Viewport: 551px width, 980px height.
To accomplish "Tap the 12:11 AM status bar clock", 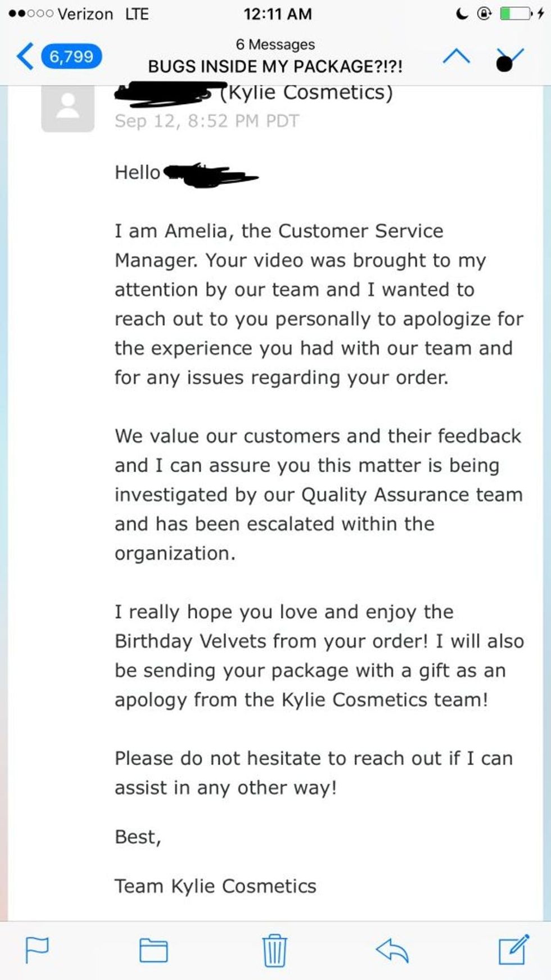I will point(277,14).
